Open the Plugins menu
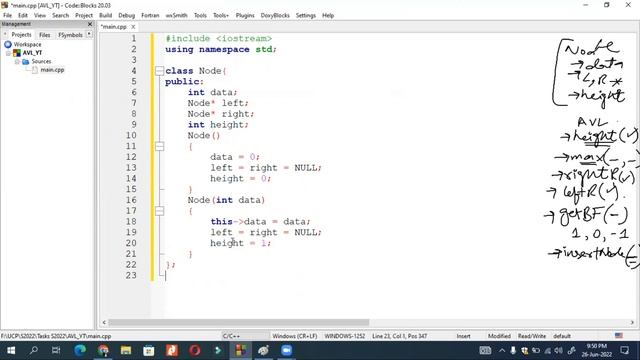 (x=245, y=15)
